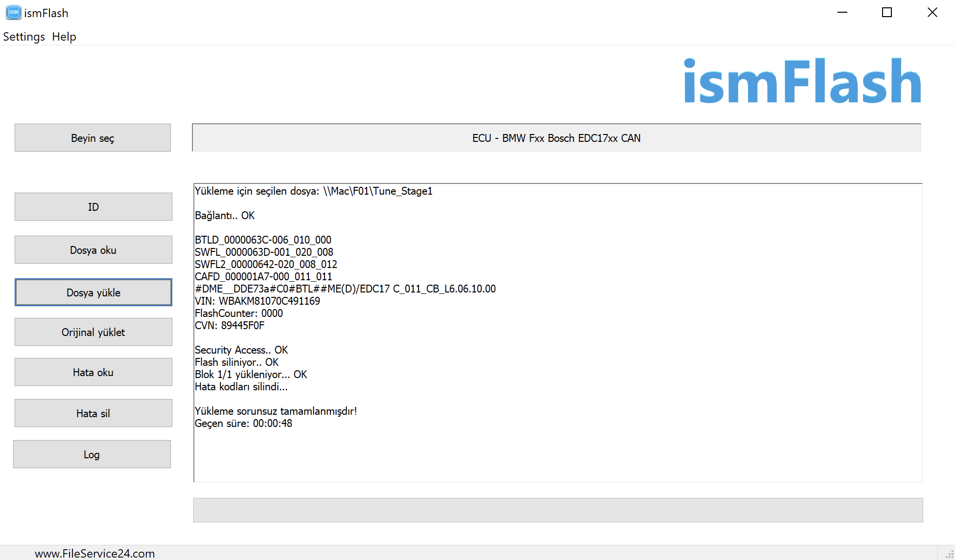This screenshot has width=955, height=560.
Task: Click the ismFlash app icon in title bar
Action: pyautogui.click(x=14, y=13)
